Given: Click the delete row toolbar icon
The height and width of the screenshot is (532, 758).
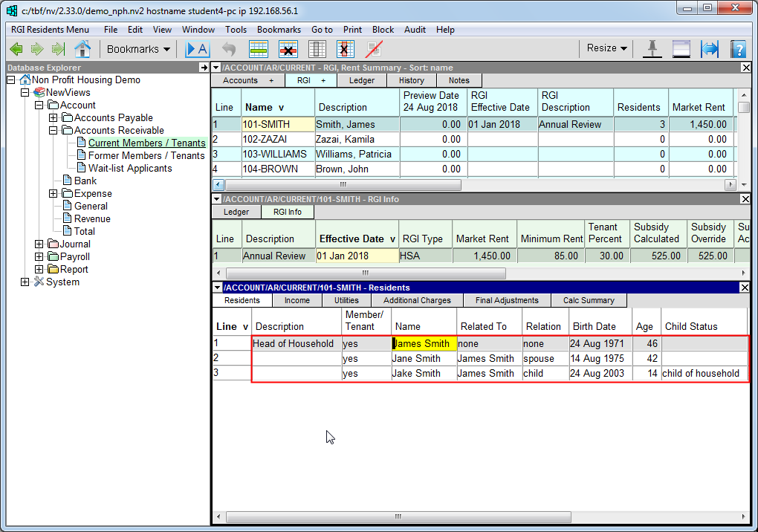Looking at the screenshot, I should pyautogui.click(x=288, y=49).
